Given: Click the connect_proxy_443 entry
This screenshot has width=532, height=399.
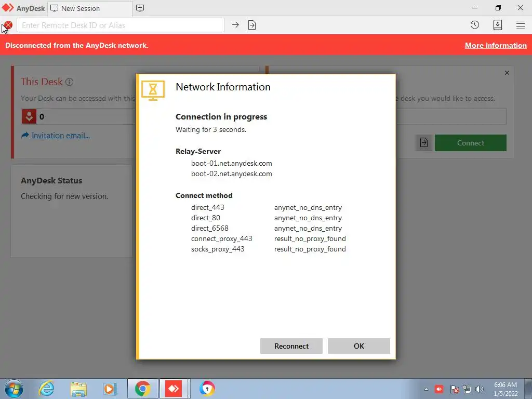Looking at the screenshot, I should pos(221,238).
